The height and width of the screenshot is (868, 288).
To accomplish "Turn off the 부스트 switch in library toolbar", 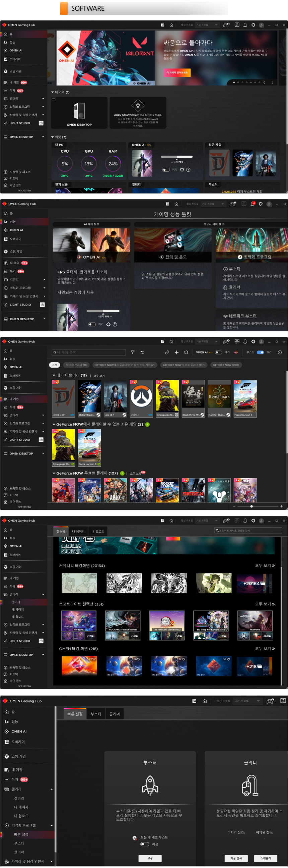I will [x=260, y=352].
